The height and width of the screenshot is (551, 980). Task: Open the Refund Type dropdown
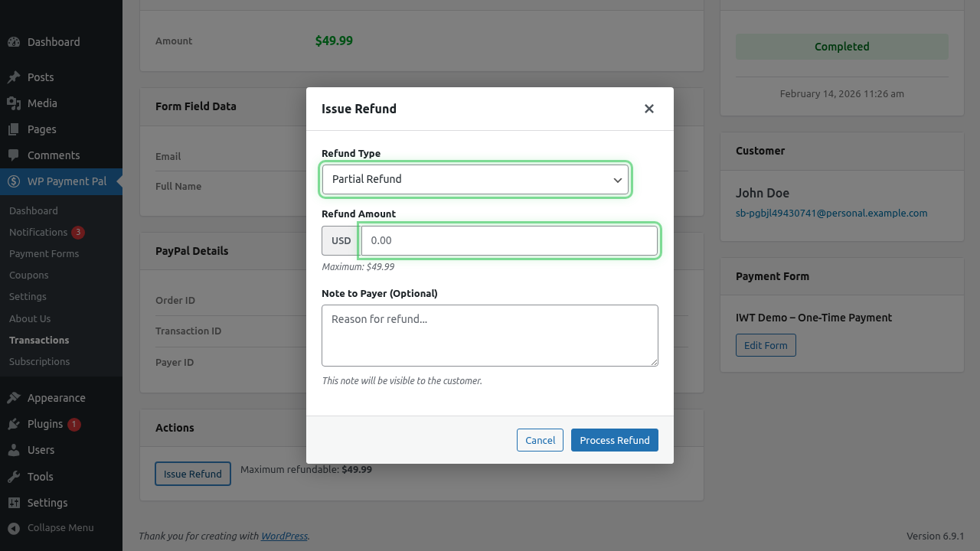pyautogui.click(x=475, y=179)
